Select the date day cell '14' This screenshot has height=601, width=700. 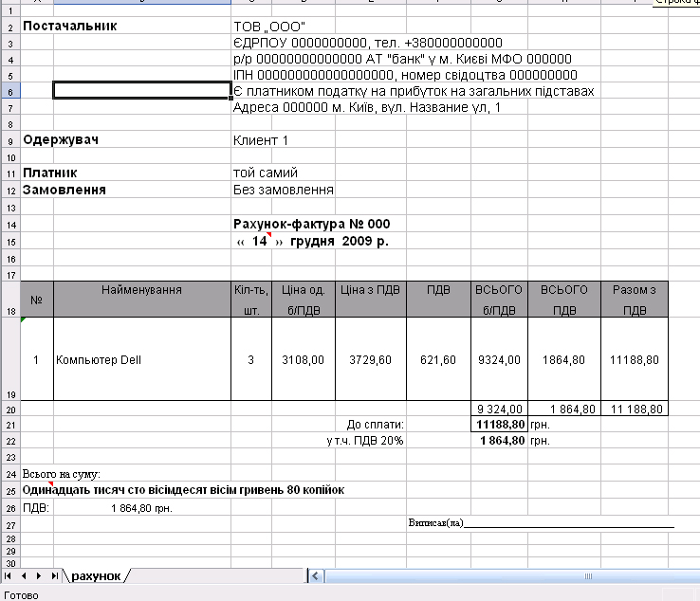click(259, 241)
